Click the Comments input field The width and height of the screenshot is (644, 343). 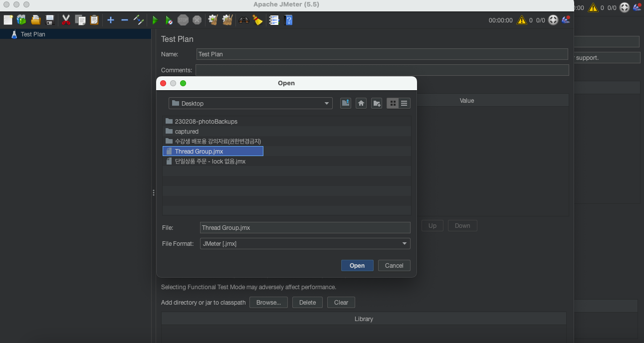(x=382, y=70)
